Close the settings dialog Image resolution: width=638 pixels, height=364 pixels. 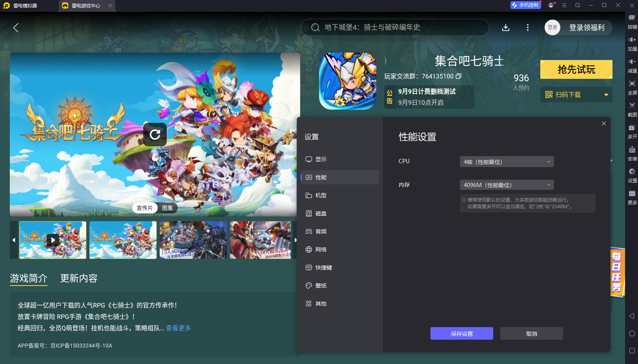point(603,124)
